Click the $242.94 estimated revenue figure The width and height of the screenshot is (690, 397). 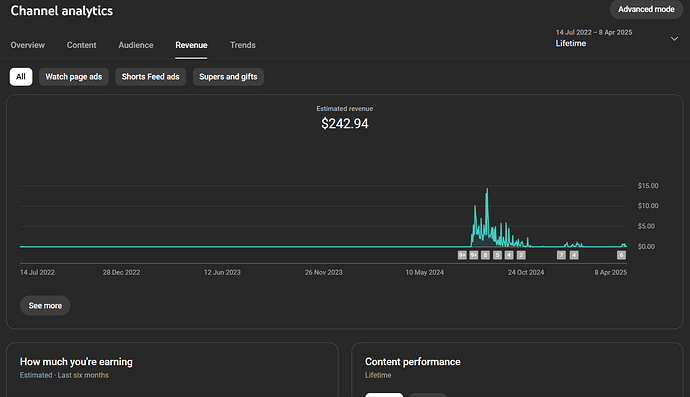coord(345,124)
